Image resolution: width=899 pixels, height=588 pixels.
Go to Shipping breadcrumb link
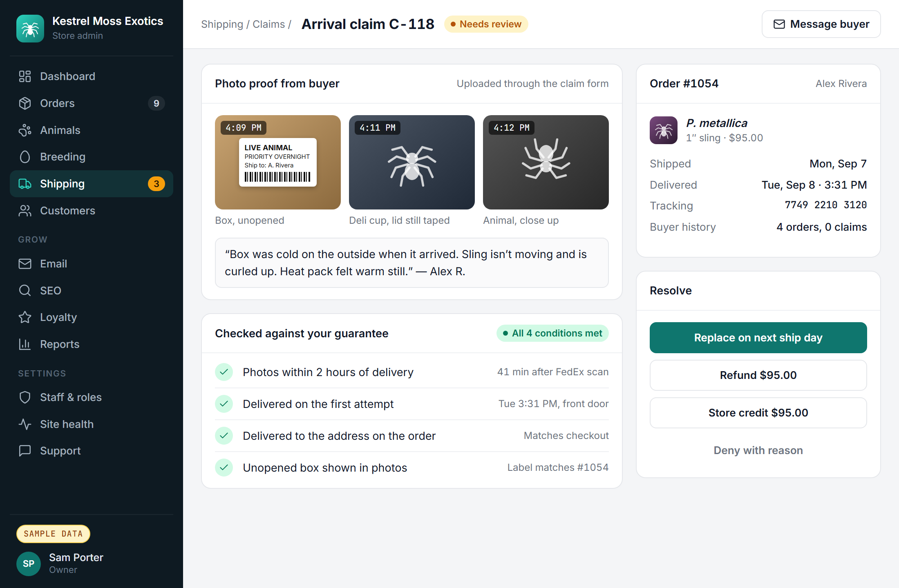[x=222, y=24]
